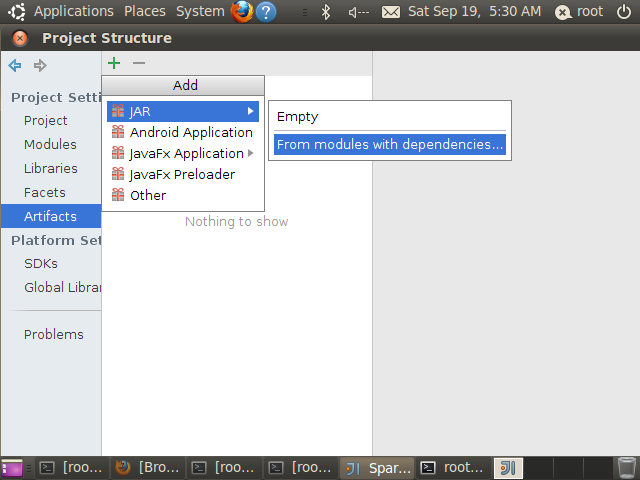640x480 pixels.
Task: Click the minus Remove artifact icon
Action: (139, 63)
